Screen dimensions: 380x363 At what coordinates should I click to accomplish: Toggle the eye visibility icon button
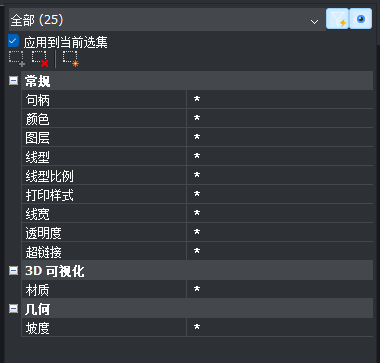(361, 19)
